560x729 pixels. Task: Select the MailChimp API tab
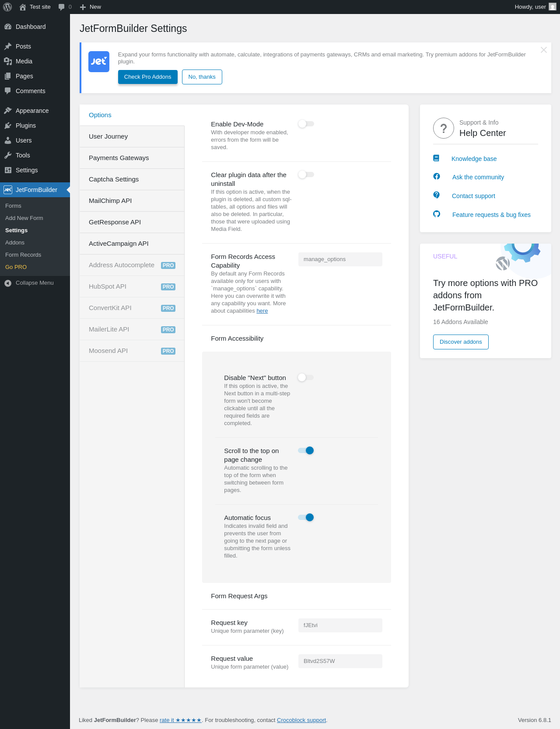(x=132, y=201)
